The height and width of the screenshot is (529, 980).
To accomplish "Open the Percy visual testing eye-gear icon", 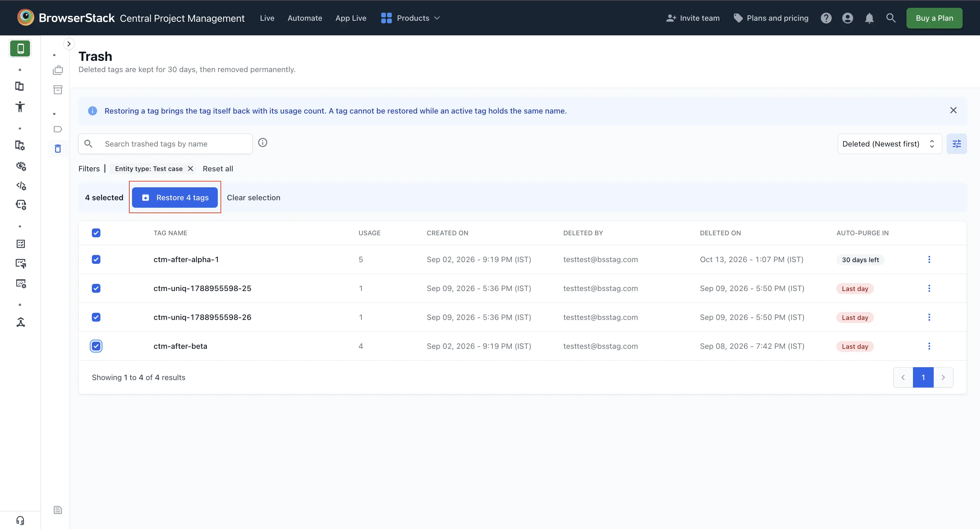I will 21,166.
